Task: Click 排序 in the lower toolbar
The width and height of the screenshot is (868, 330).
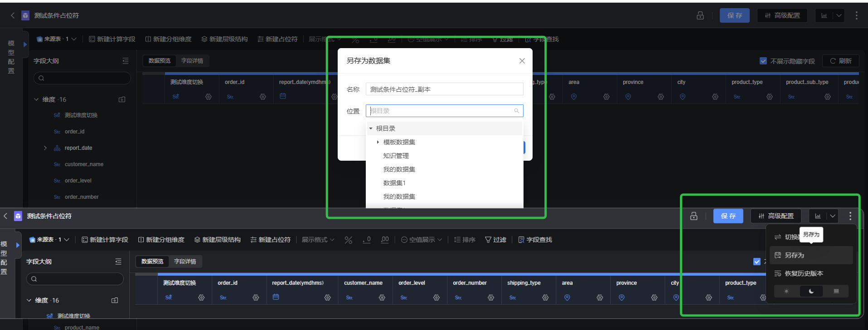Action: point(465,240)
